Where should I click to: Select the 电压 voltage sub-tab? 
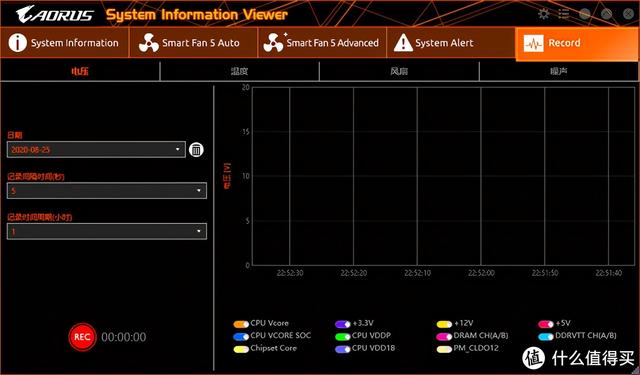tap(80, 71)
